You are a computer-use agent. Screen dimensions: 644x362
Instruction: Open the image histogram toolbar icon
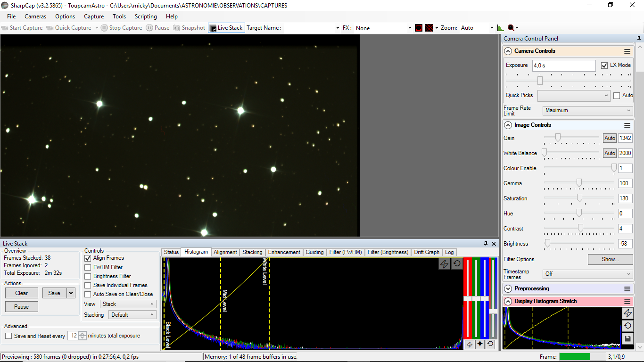coord(501,28)
